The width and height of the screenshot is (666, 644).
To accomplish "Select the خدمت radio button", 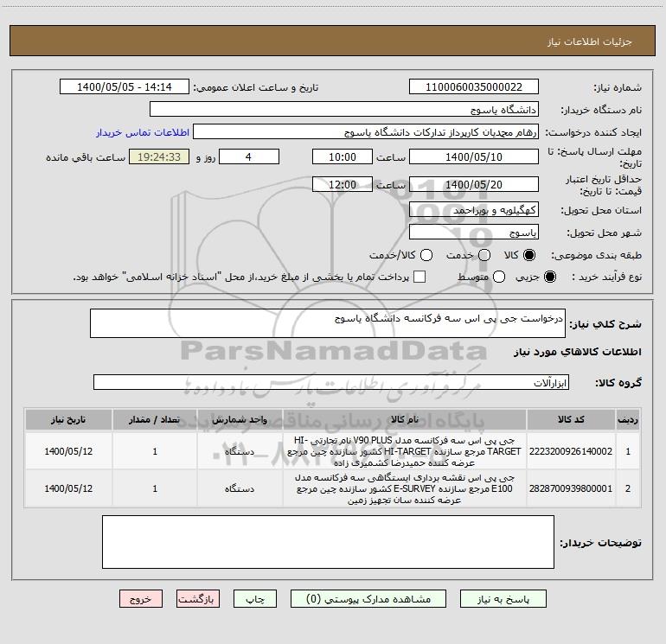I will tap(484, 255).
